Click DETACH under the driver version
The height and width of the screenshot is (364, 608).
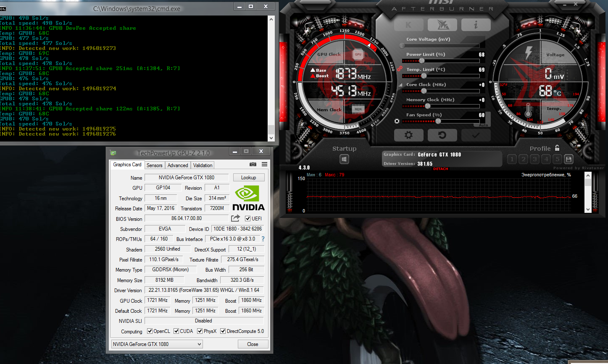pyautogui.click(x=440, y=169)
